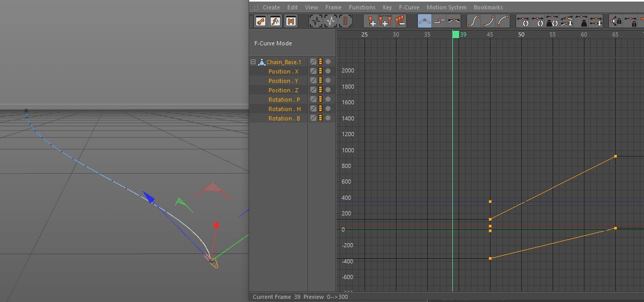Click the keys with minus icon
Viewport: 644px width, 302px height.
pyautogui.click(x=400, y=21)
